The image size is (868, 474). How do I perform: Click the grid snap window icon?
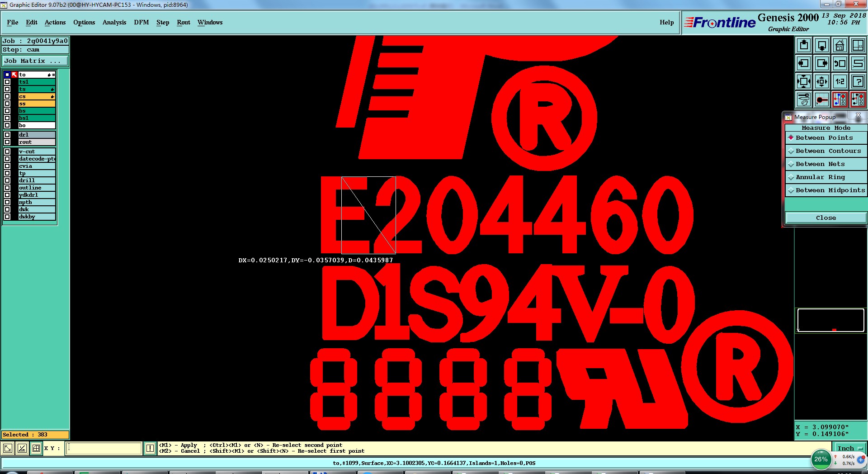click(x=36, y=448)
